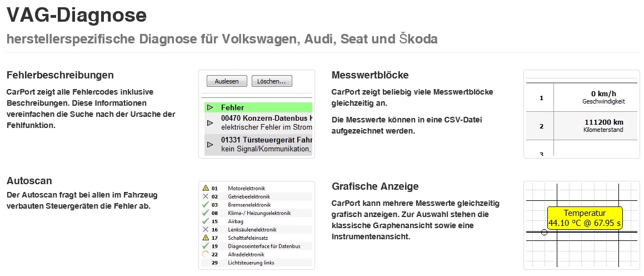Viewport: 644px width, 276px height.
Task: Click the yellow Temperatur tooltip on the graph
Action: coord(585,219)
